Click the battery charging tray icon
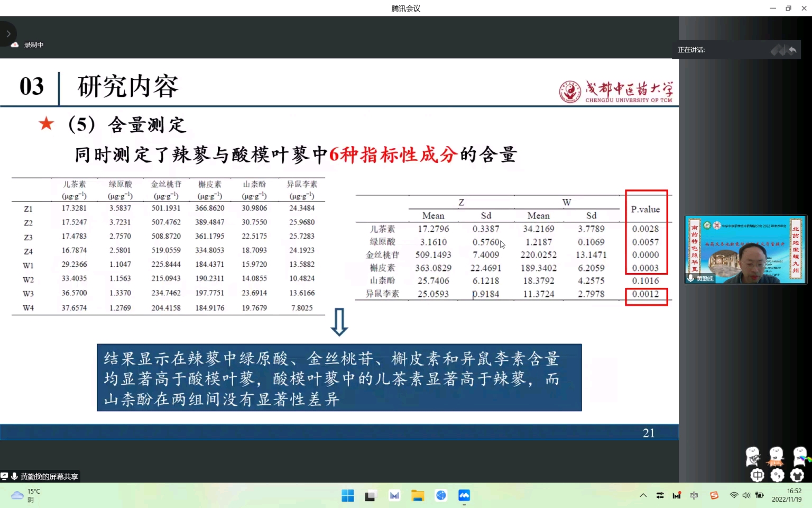This screenshot has height=508, width=812. (x=760, y=495)
